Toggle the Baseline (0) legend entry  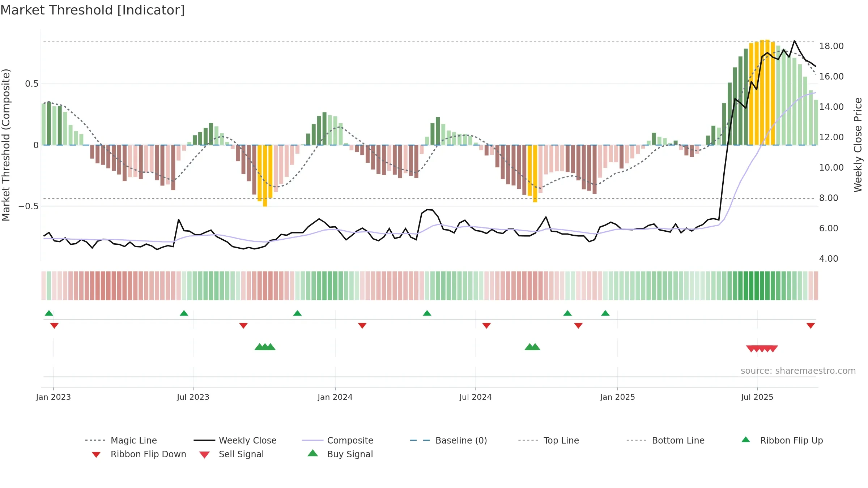click(x=448, y=440)
